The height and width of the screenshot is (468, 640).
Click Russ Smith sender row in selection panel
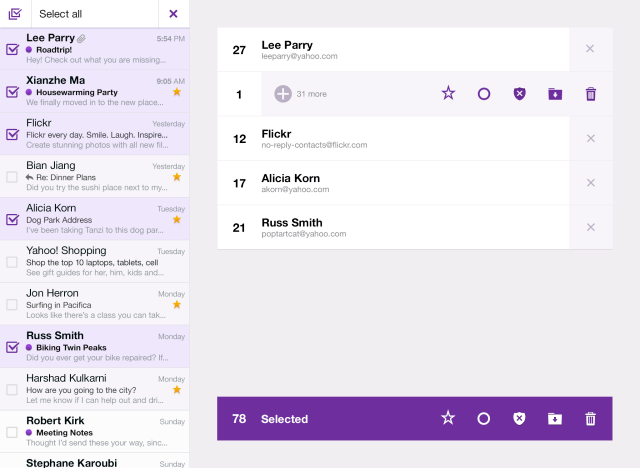tap(393, 227)
